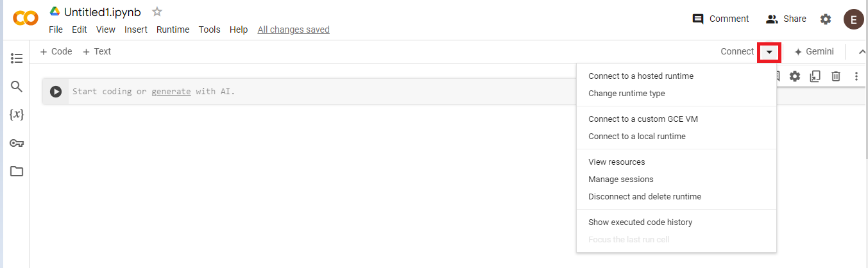Run the code cell with play button
The height and width of the screenshot is (268, 868).
point(56,92)
